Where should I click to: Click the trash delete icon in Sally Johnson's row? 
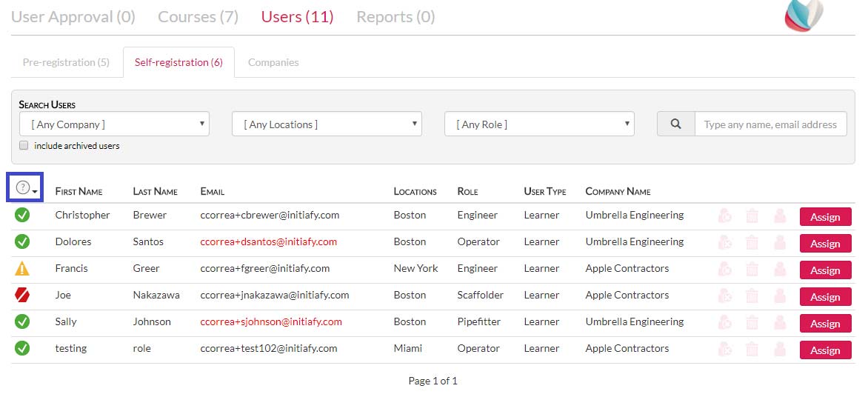point(752,322)
